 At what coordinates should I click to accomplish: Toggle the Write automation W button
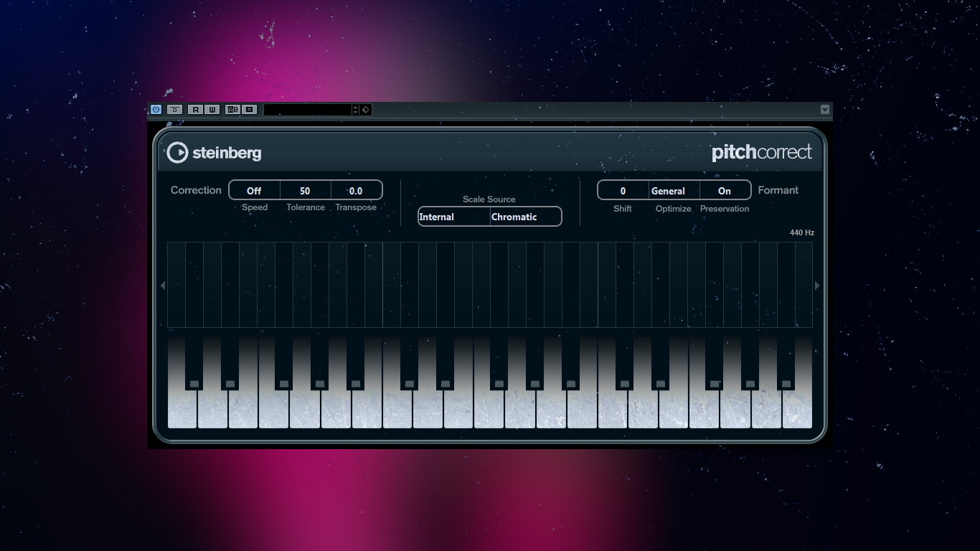coord(212,110)
